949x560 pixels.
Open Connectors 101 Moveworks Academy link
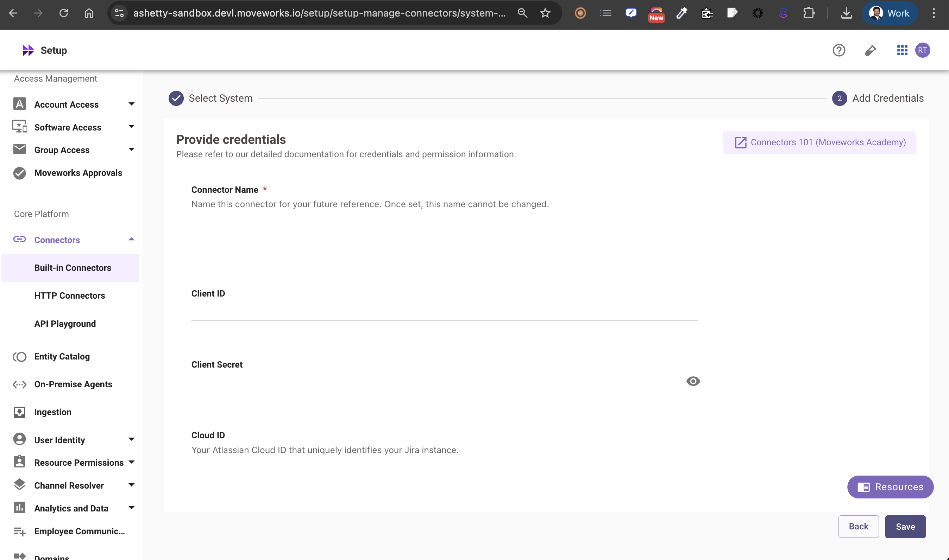point(819,142)
